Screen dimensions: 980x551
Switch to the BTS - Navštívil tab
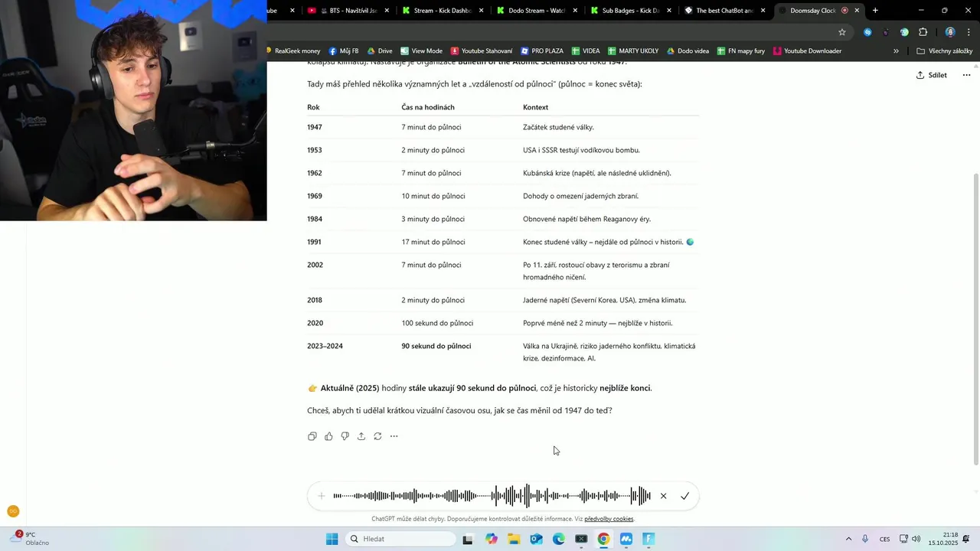[x=347, y=11]
